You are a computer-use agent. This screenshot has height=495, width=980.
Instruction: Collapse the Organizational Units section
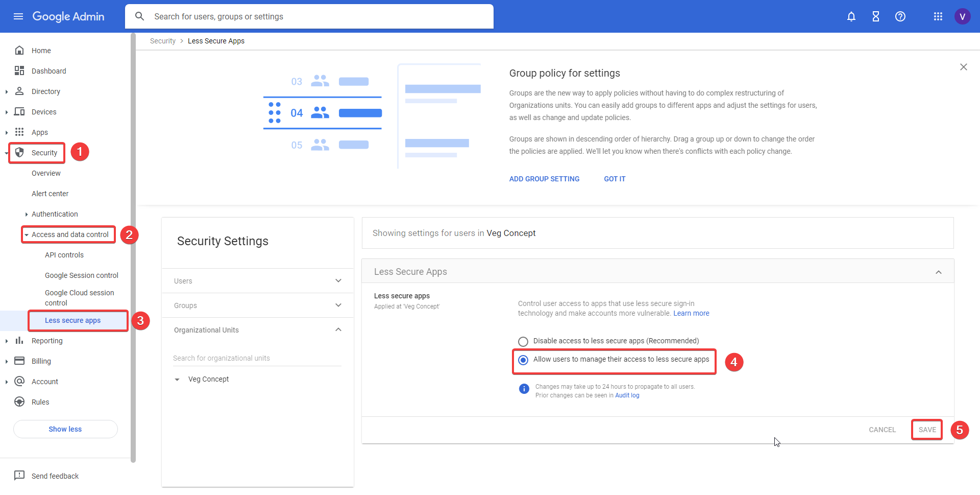(x=338, y=329)
